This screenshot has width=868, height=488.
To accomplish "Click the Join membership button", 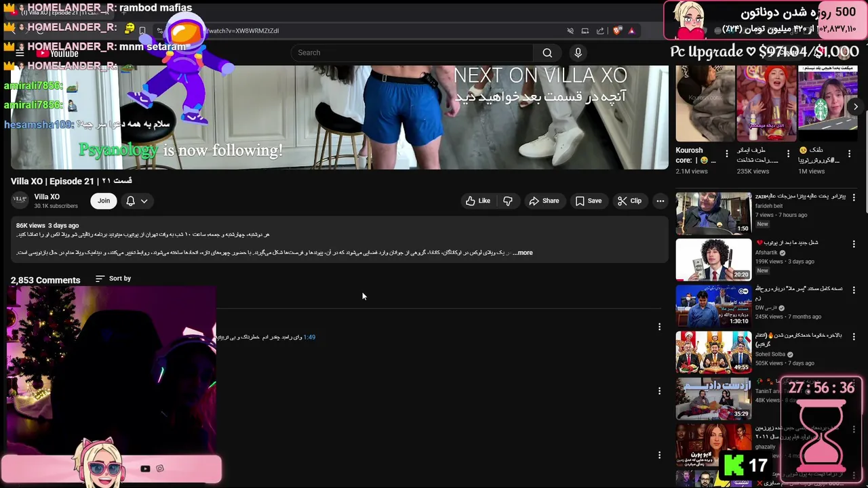I will coord(104,201).
